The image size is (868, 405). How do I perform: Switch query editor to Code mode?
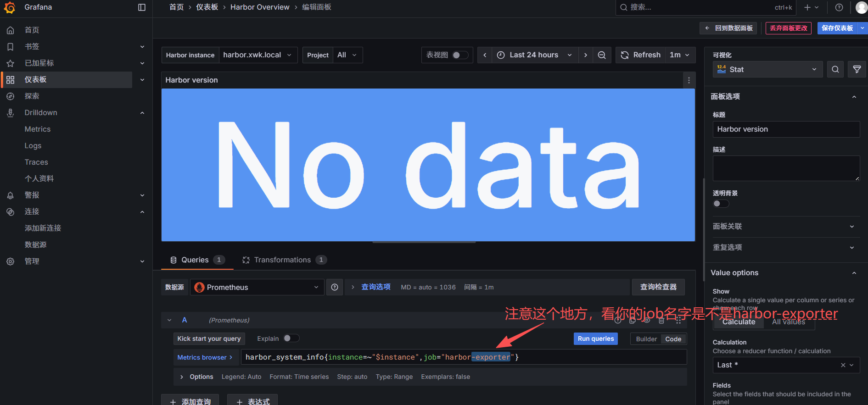[673, 339]
